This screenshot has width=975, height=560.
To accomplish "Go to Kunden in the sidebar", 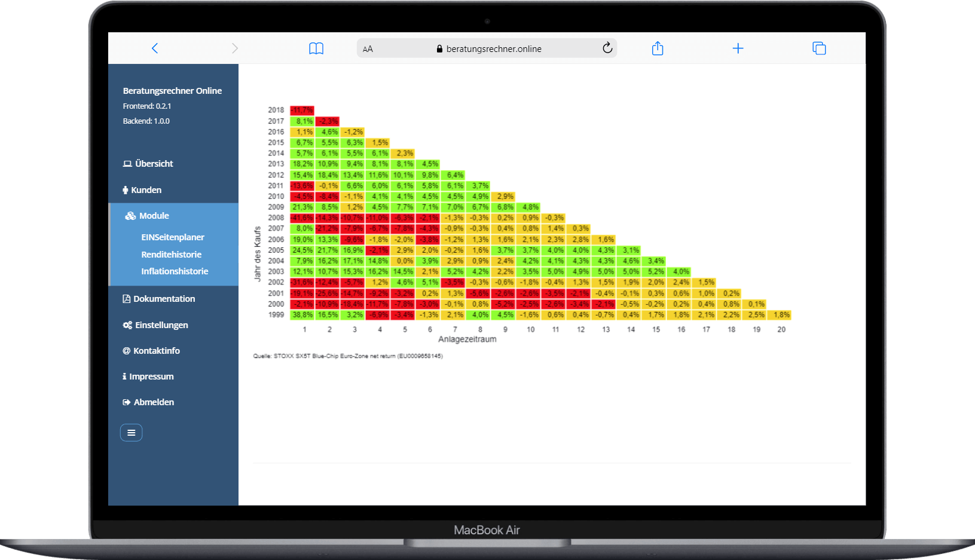I will tap(146, 190).
